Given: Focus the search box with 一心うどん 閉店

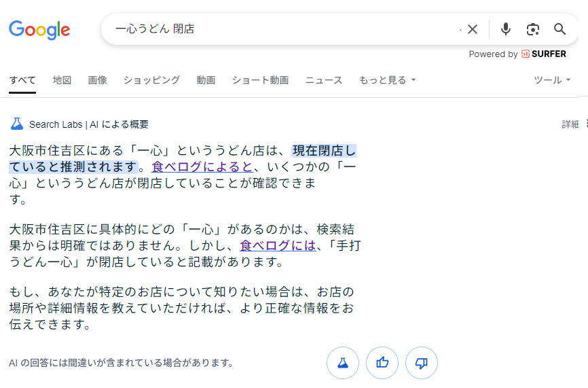Looking at the screenshot, I should [x=285, y=29].
